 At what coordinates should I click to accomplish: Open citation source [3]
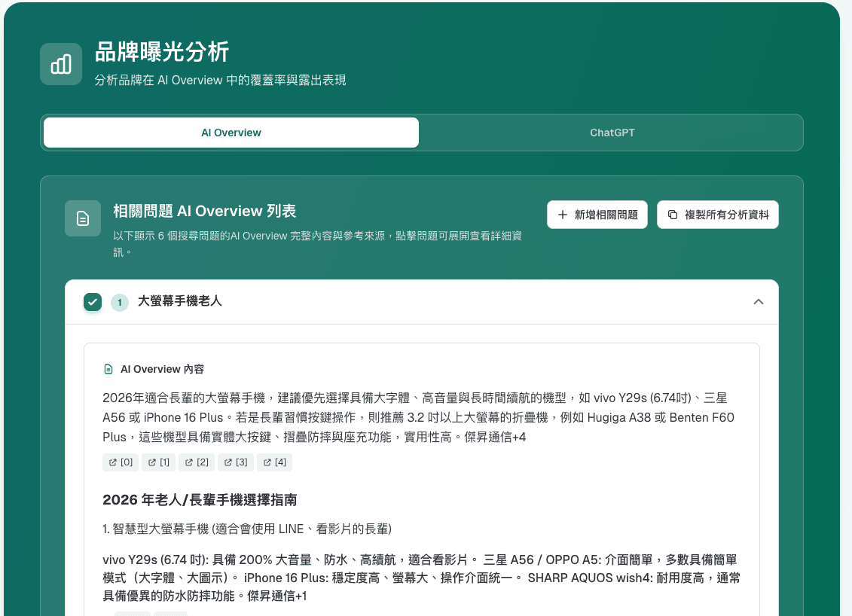(x=235, y=462)
